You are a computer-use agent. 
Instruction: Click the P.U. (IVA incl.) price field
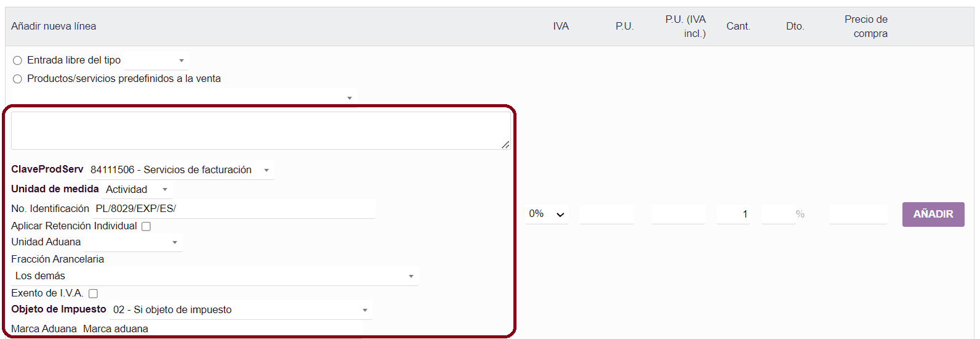coord(678,214)
